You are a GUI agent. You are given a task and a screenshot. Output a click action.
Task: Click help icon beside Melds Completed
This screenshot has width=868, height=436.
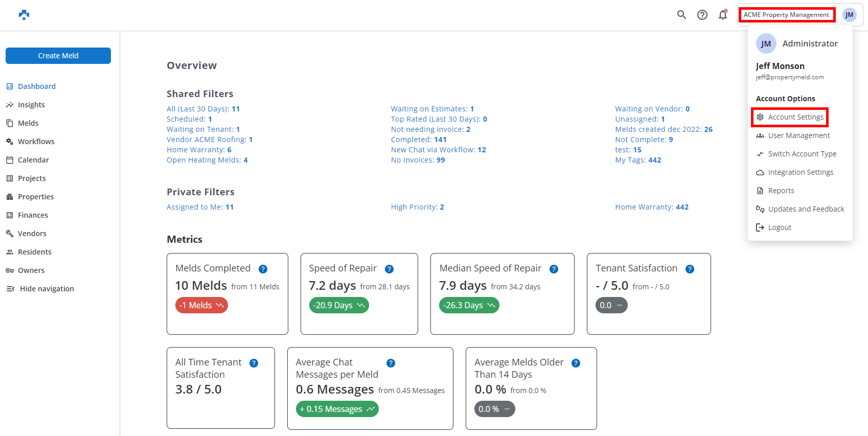coord(263,269)
